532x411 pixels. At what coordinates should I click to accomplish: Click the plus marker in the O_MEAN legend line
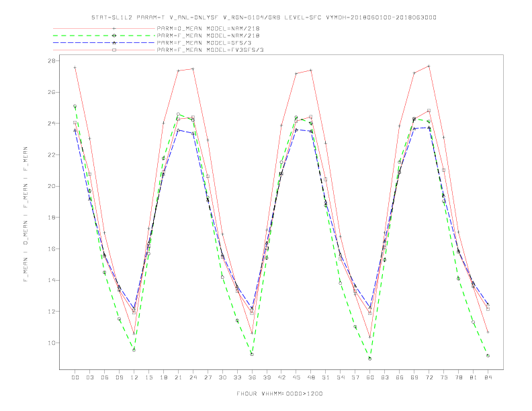point(114,28)
